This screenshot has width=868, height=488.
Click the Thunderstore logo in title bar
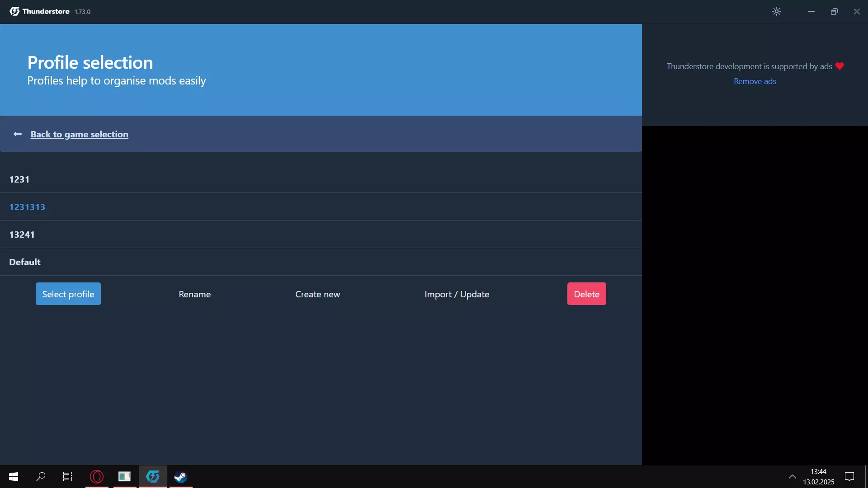pos(14,12)
